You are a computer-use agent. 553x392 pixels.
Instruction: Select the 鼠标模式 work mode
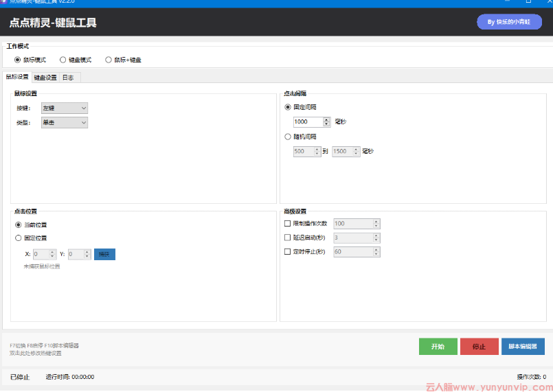[x=18, y=60]
